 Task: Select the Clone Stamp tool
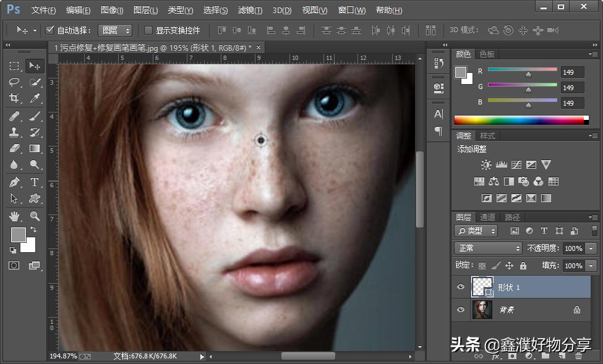pos(14,132)
